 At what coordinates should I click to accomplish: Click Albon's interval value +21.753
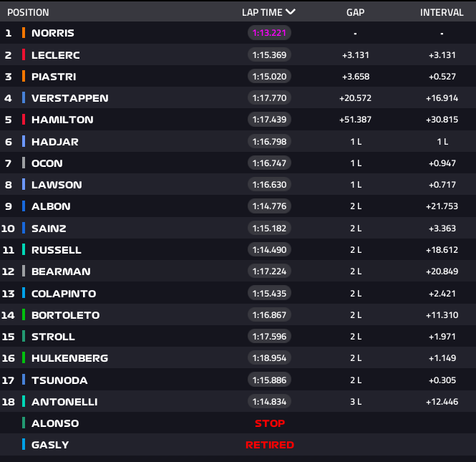[442, 206]
